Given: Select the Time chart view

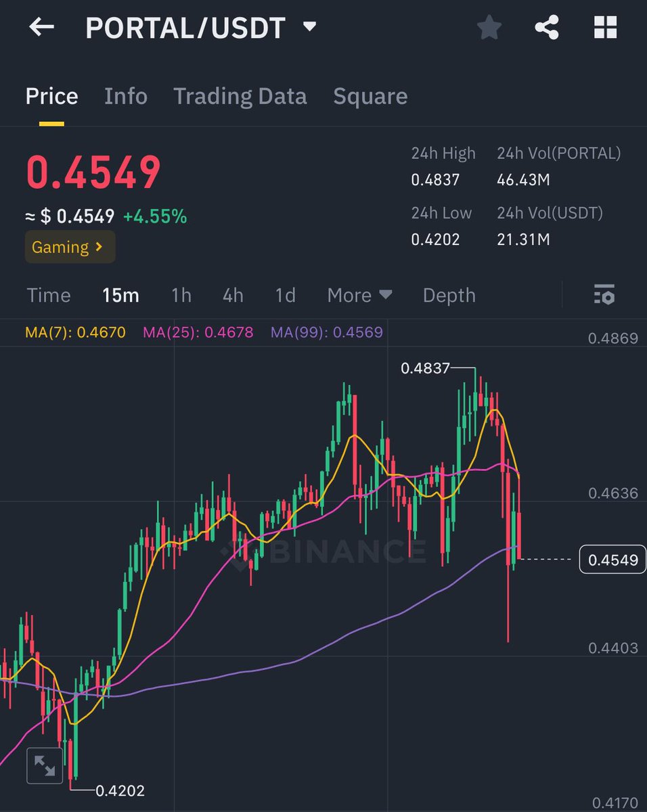Looking at the screenshot, I should [48, 295].
